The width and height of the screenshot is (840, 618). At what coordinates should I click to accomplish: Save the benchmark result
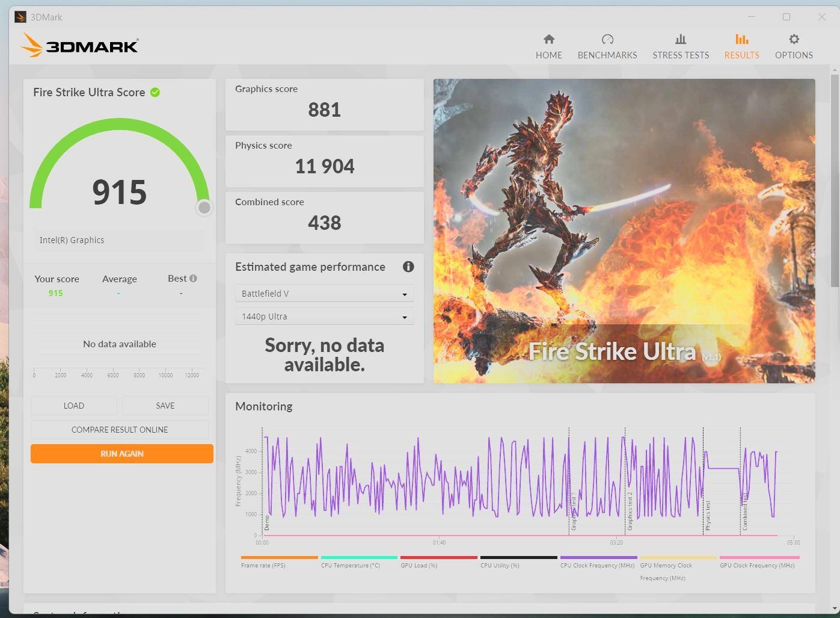click(x=165, y=406)
